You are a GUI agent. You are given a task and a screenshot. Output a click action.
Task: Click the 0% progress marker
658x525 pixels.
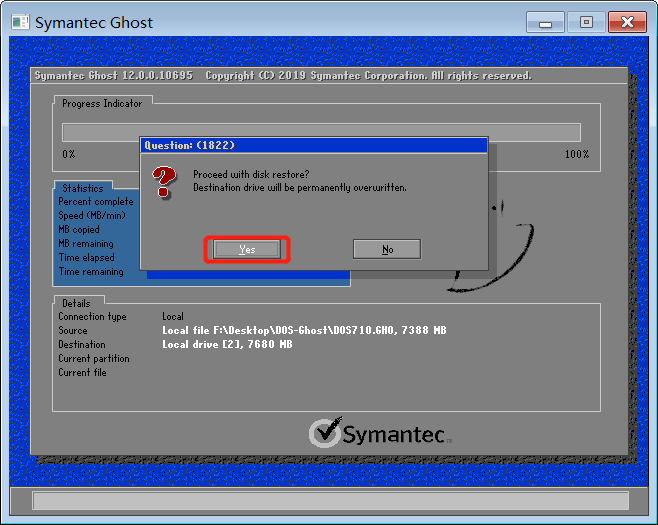(69, 154)
